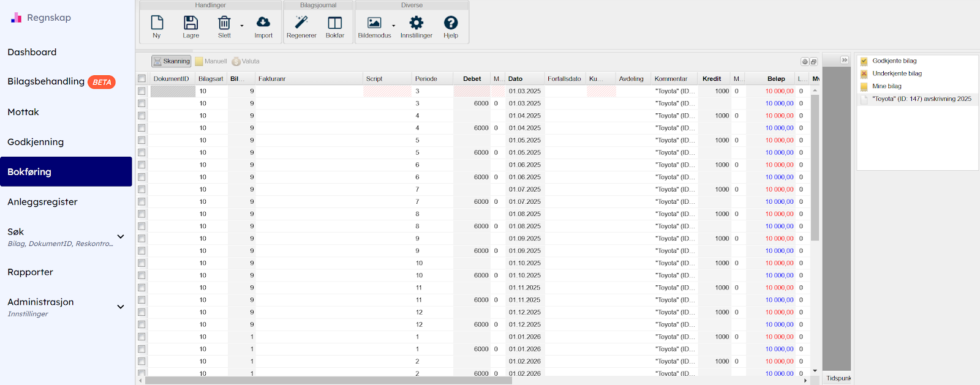The width and height of the screenshot is (980, 385).
Task: Collapse the right panel with double-arrow button
Action: 844,60
